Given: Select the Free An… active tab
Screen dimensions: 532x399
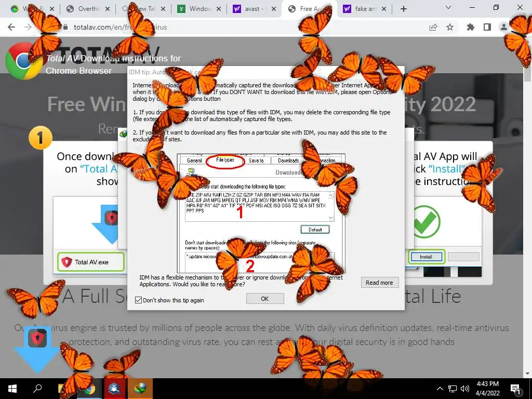Looking at the screenshot, I should tap(310, 9).
